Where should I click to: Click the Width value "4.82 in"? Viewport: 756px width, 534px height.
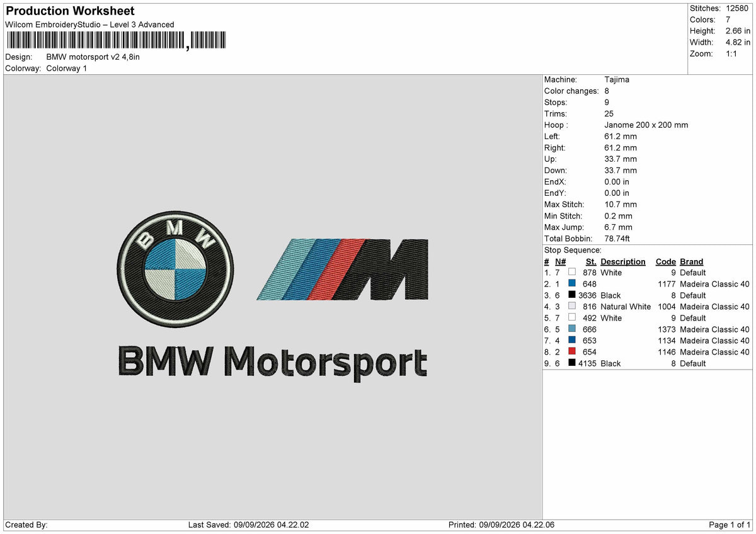tap(738, 42)
